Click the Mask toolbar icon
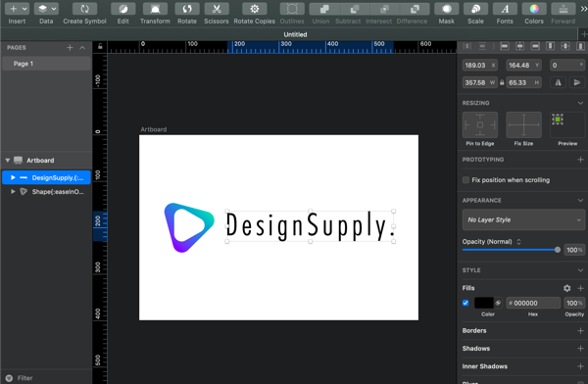Image resolution: width=588 pixels, height=384 pixels. [x=447, y=9]
